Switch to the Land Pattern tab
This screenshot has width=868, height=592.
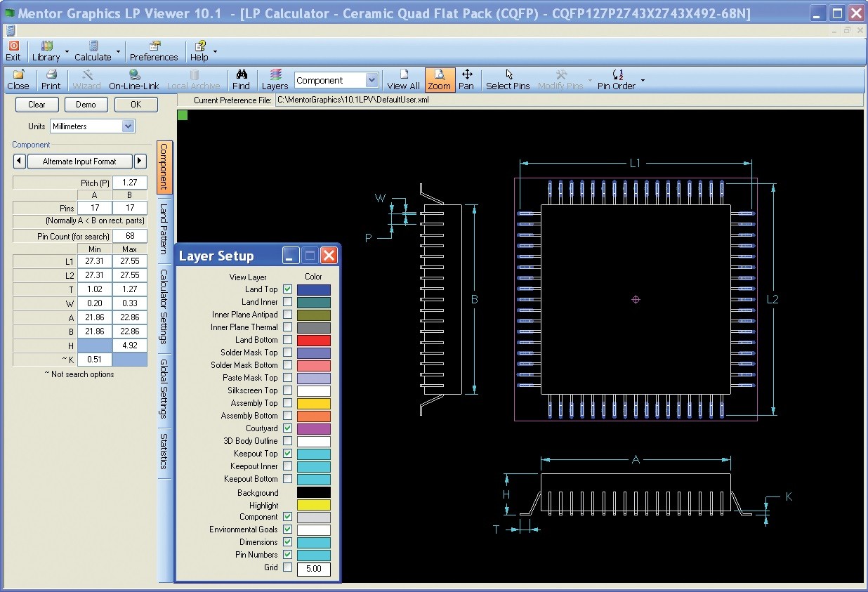click(164, 228)
